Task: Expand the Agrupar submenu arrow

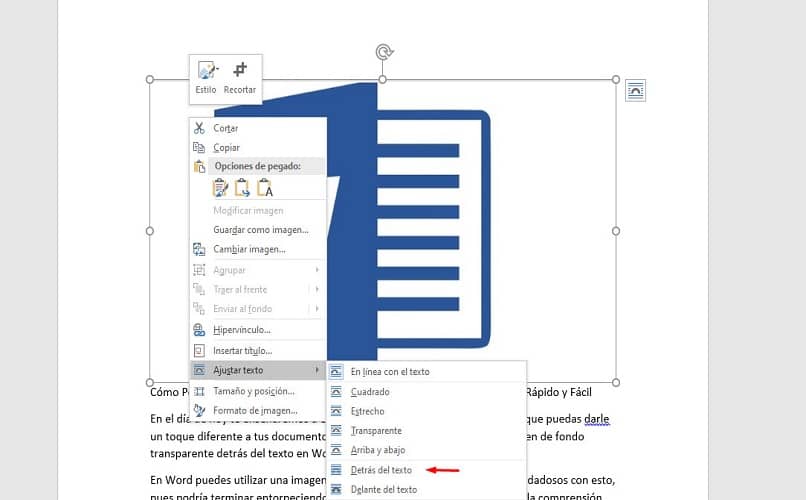Action: click(317, 270)
